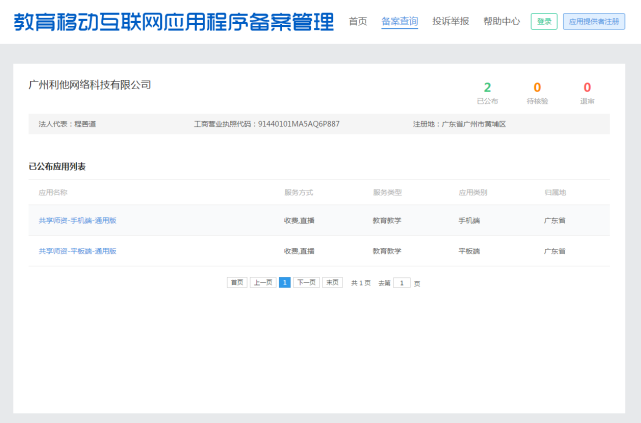This screenshot has width=641, height=423.
Task: Select the 备案查询 navigation tab
Action: [399, 21]
